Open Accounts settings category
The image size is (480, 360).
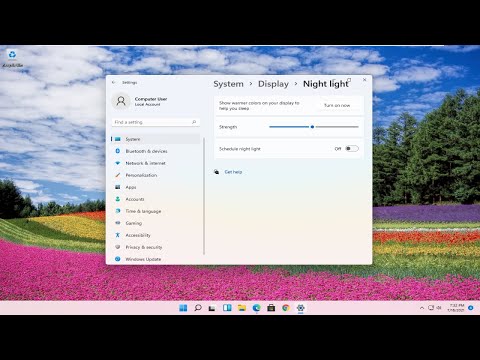156,199
